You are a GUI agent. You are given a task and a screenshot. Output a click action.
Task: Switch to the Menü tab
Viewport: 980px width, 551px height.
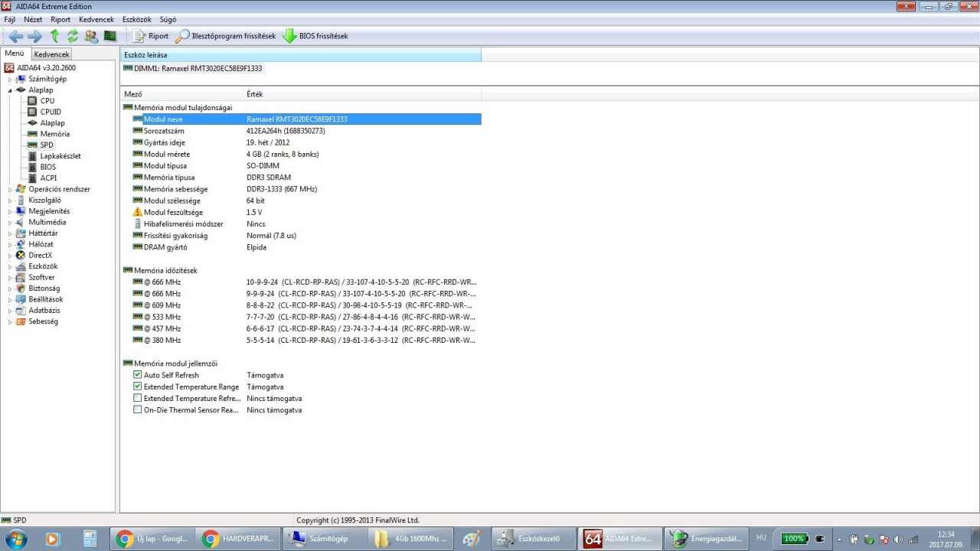pyautogui.click(x=15, y=54)
